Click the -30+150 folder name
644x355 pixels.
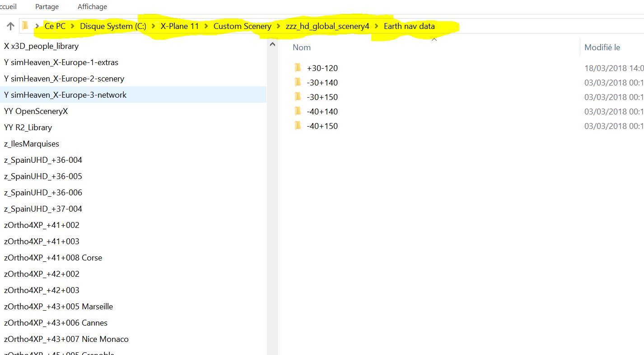coord(322,97)
